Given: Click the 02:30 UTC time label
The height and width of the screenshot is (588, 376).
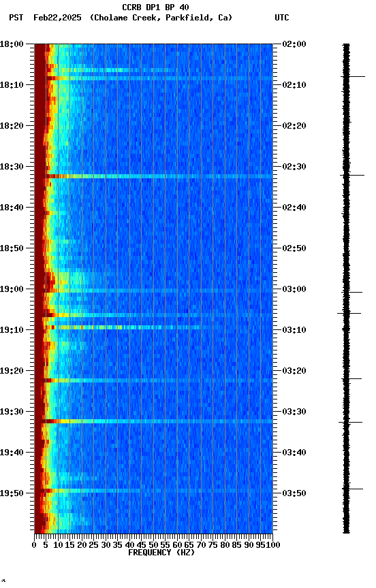Looking at the screenshot, I should coord(294,167).
